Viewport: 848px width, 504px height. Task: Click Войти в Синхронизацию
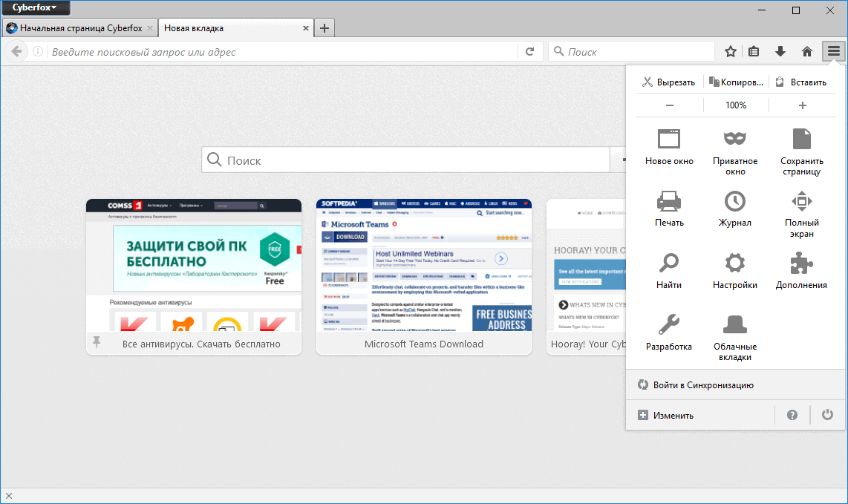[x=735, y=385]
